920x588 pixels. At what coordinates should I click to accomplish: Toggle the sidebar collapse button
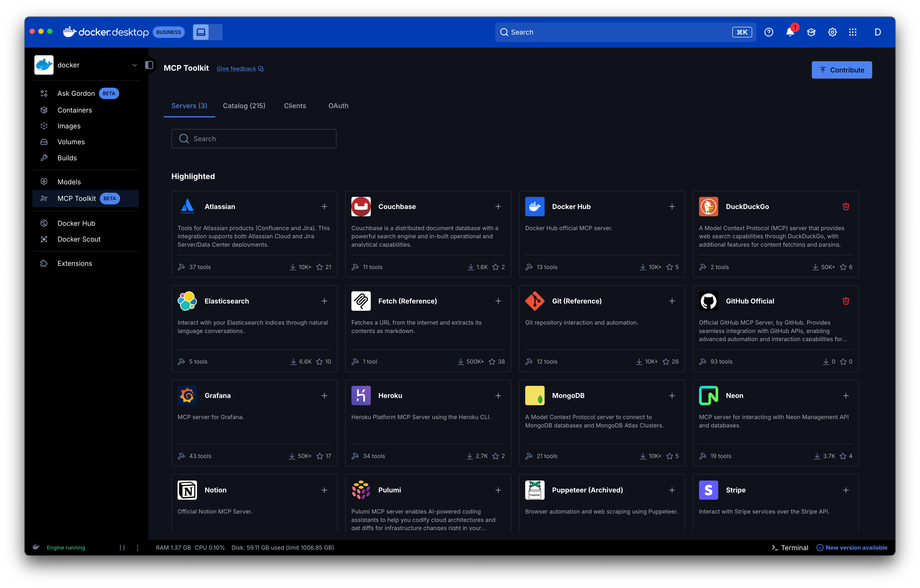click(149, 65)
